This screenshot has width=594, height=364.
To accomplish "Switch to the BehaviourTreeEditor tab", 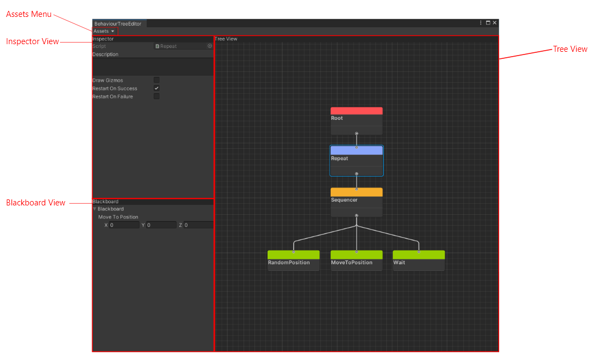I will 118,23.
